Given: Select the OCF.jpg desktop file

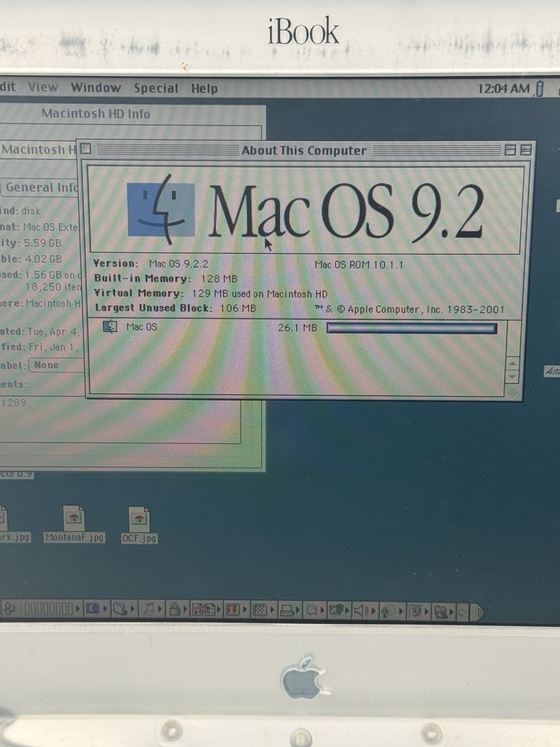Looking at the screenshot, I should coord(139,525).
